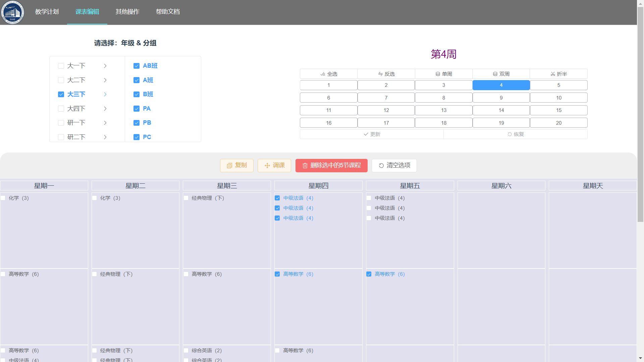Open the 其他操作 menu
This screenshot has height=362, width=644.
pyautogui.click(x=127, y=12)
